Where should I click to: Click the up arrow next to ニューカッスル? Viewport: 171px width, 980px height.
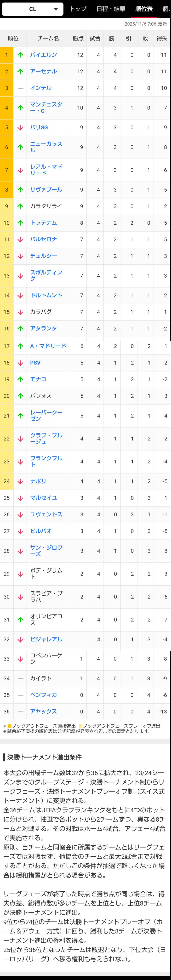pyautogui.click(x=21, y=147)
